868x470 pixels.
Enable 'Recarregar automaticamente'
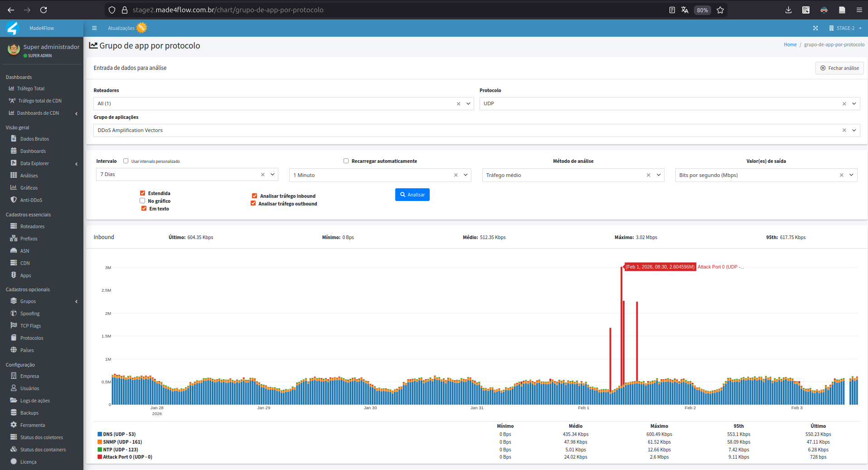(x=346, y=161)
